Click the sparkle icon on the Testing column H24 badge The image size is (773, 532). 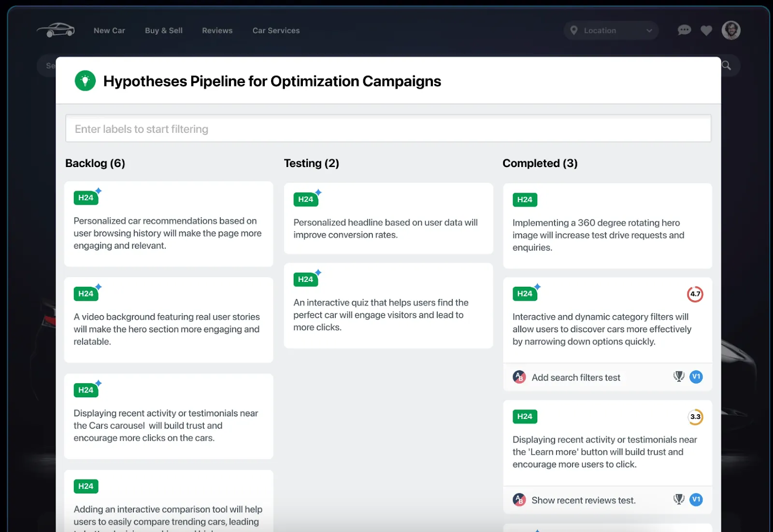click(318, 191)
